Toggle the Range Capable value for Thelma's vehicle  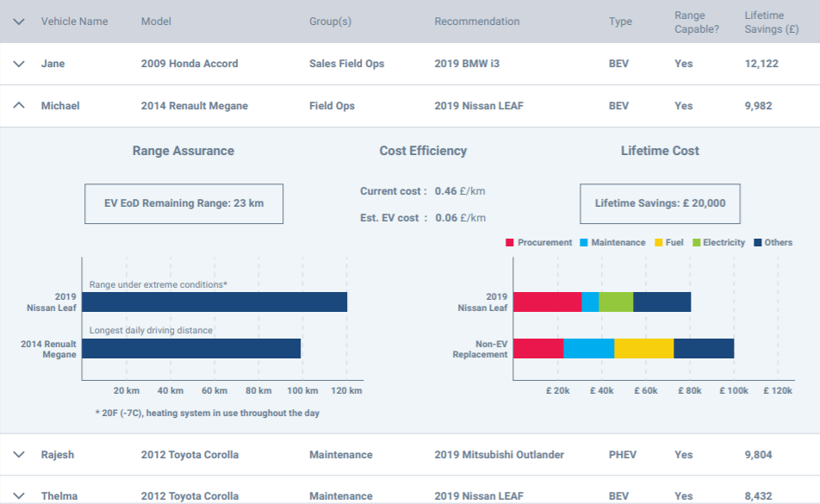tap(683, 495)
